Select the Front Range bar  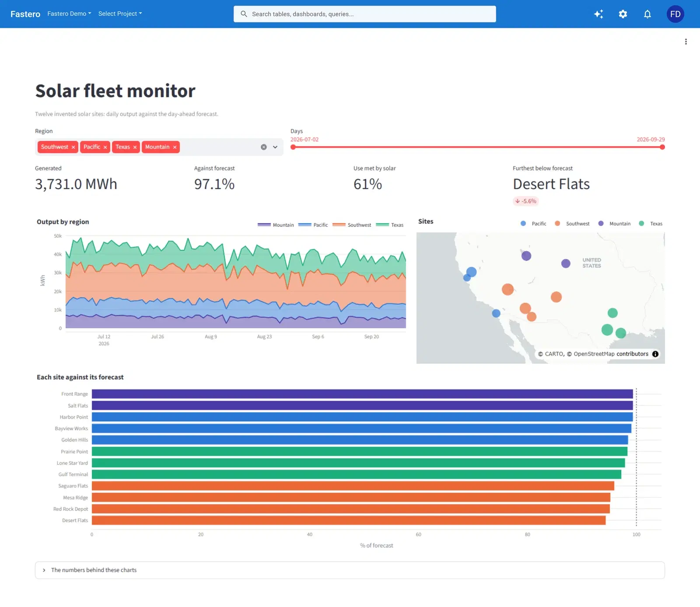click(362, 394)
